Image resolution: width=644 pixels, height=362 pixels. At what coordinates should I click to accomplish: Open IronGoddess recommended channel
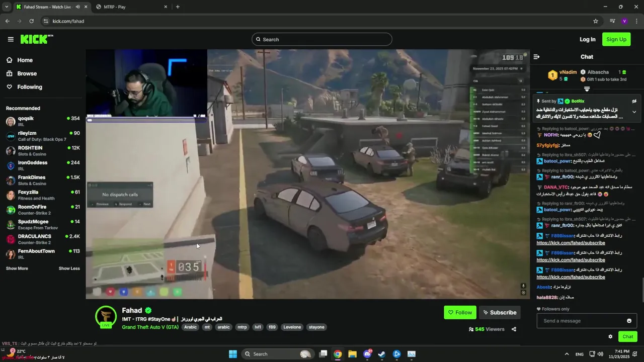(43, 165)
